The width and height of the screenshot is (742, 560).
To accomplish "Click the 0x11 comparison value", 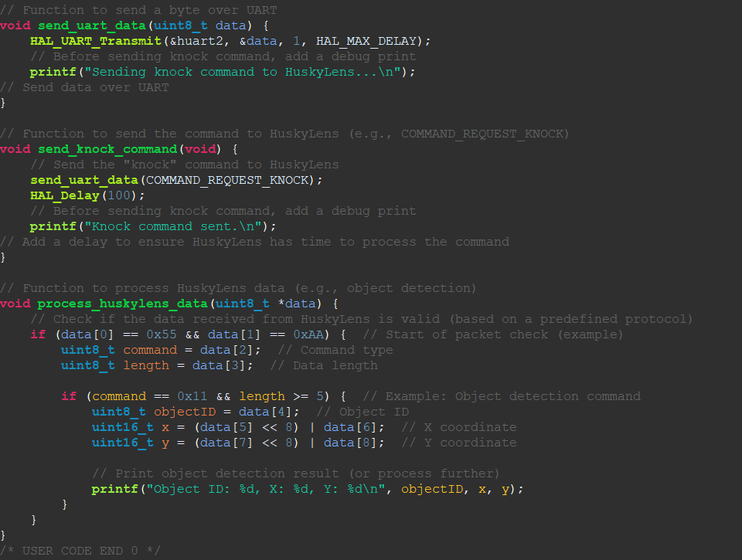I will [192, 395].
